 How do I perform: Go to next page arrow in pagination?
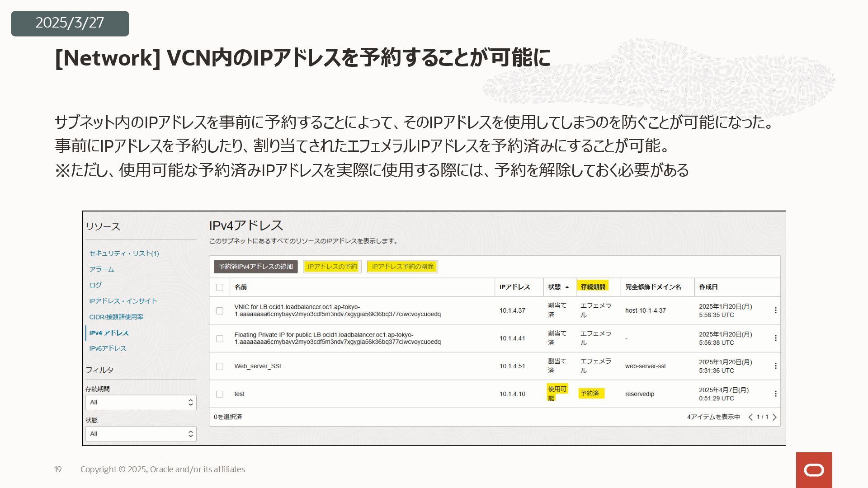774,417
